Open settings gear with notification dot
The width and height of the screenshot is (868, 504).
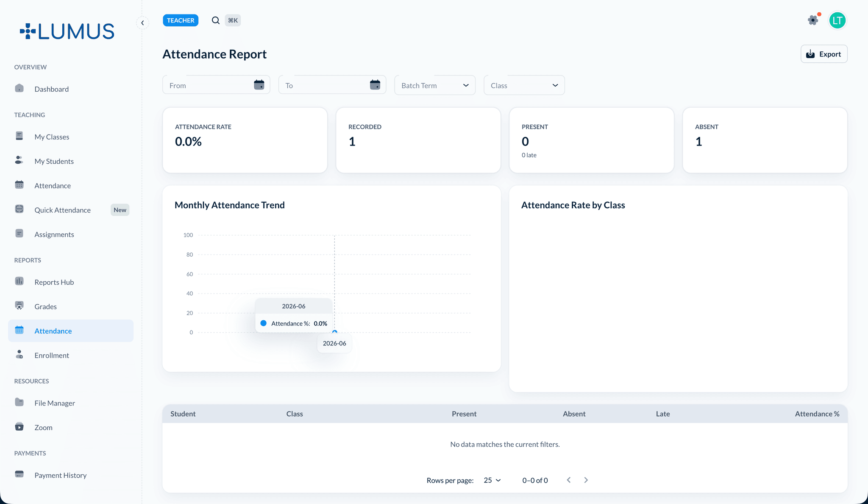click(x=813, y=20)
